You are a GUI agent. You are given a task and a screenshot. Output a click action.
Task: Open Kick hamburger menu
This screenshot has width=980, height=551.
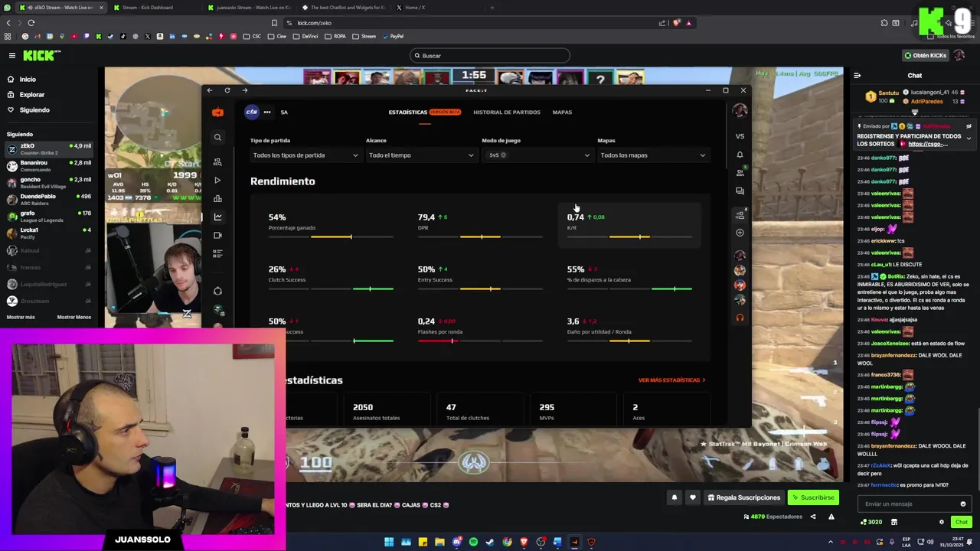12,55
